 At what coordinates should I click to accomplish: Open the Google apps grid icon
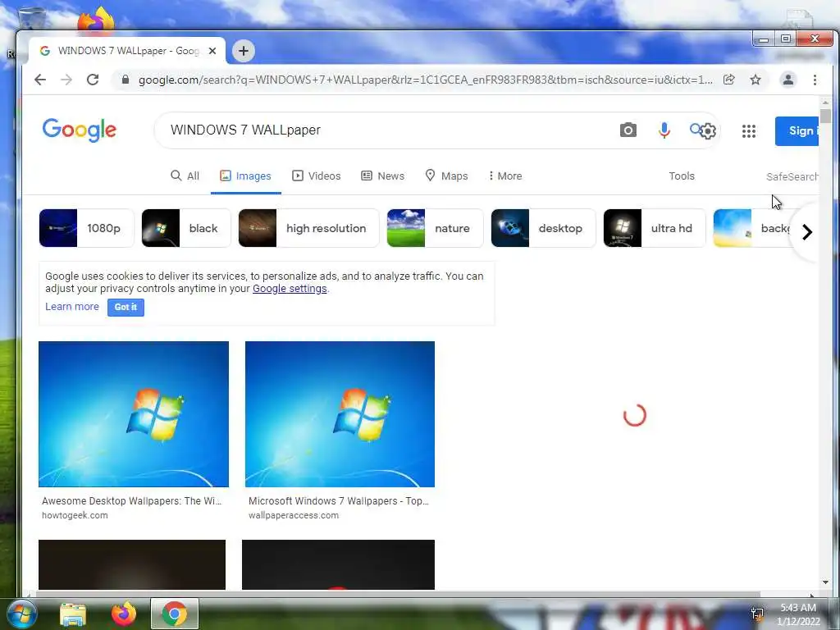[x=748, y=130]
